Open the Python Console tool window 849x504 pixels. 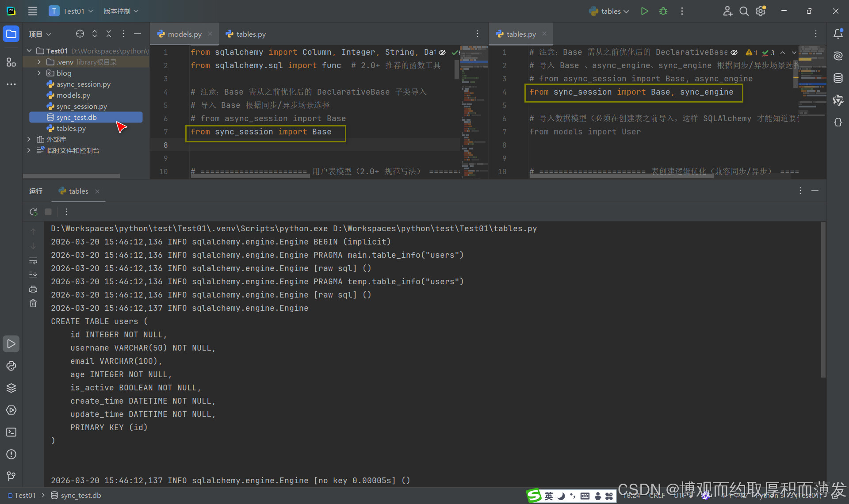[x=11, y=366]
